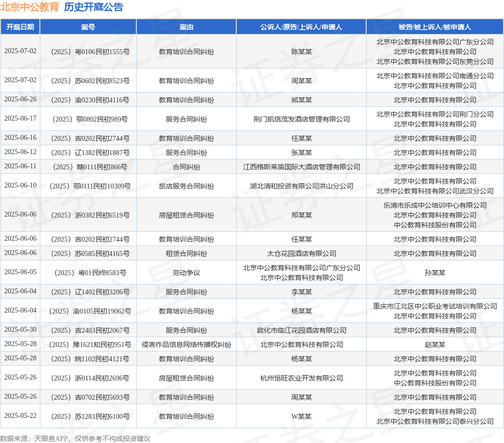Viewport: 504px width, 443px height.
Task: Click the date 2025-06-10
Action: pos(20,185)
